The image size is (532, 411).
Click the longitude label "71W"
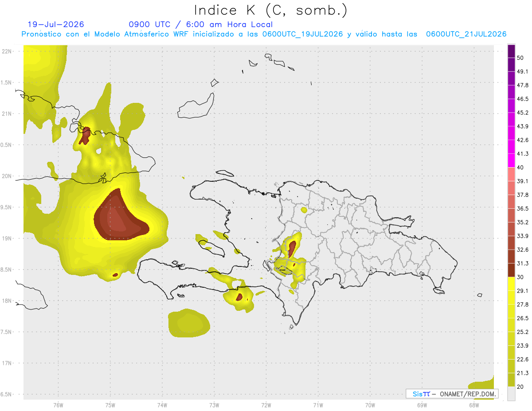tap(318, 405)
